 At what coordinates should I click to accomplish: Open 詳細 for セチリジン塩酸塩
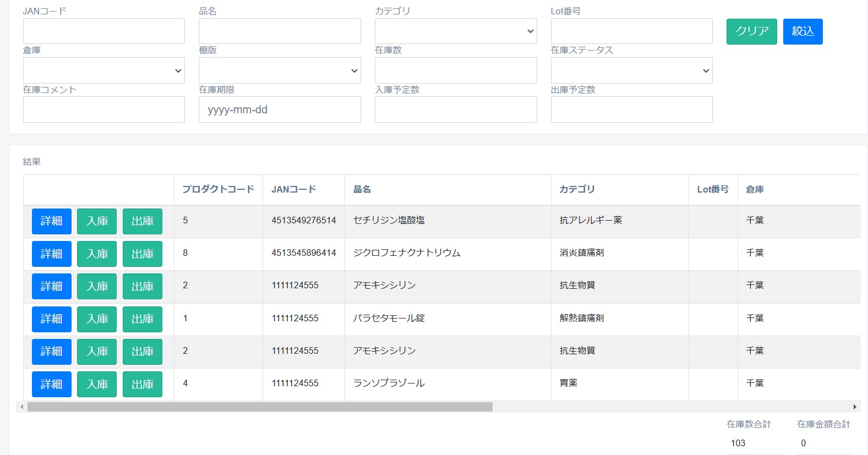tap(51, 221)
